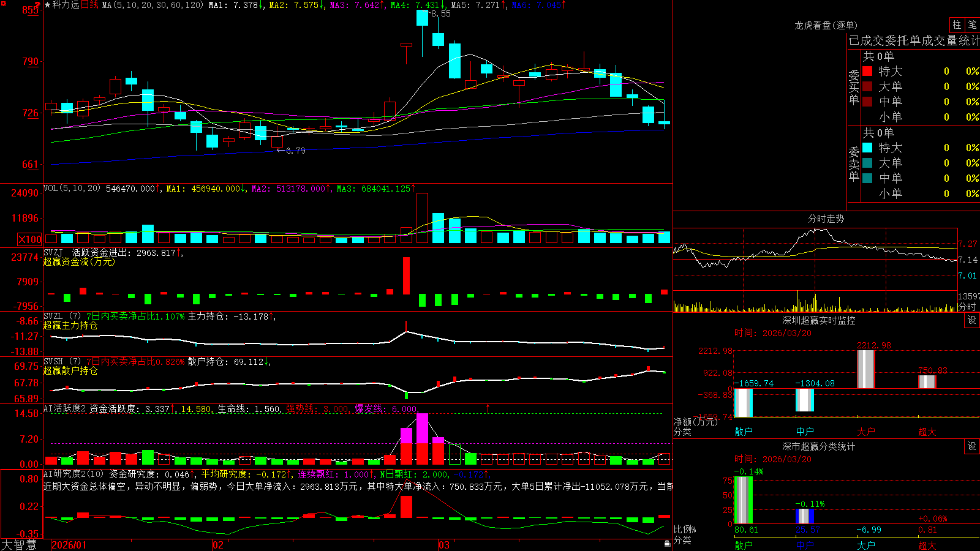The height and width of the screenshot is (551, 980).
Task: Open 设 settings for 深圳超赢实时监控
Action: pyautogui.click(x=972, y=320)
